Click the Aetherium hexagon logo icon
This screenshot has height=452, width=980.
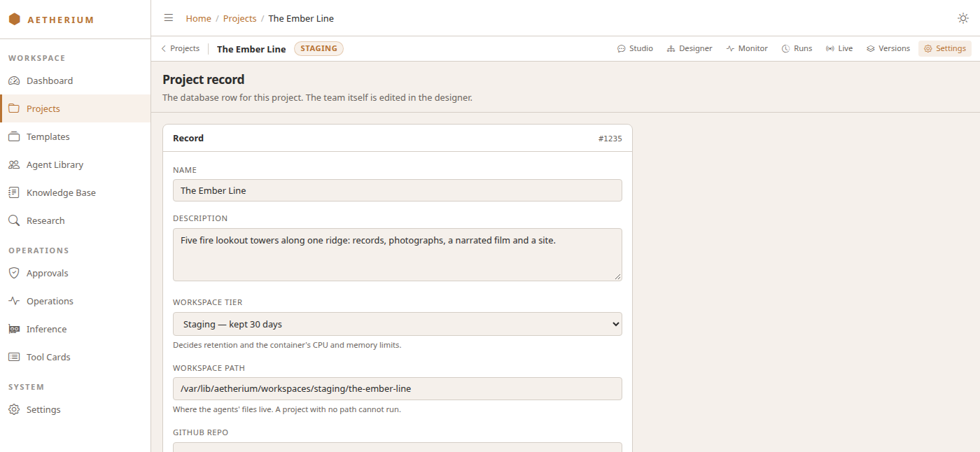click(14, 20)
